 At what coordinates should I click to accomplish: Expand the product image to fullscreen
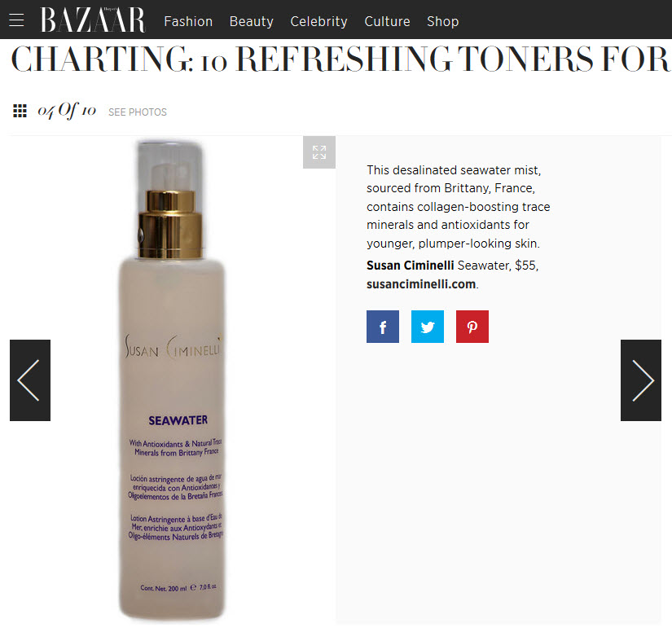[x=318, y=152]
